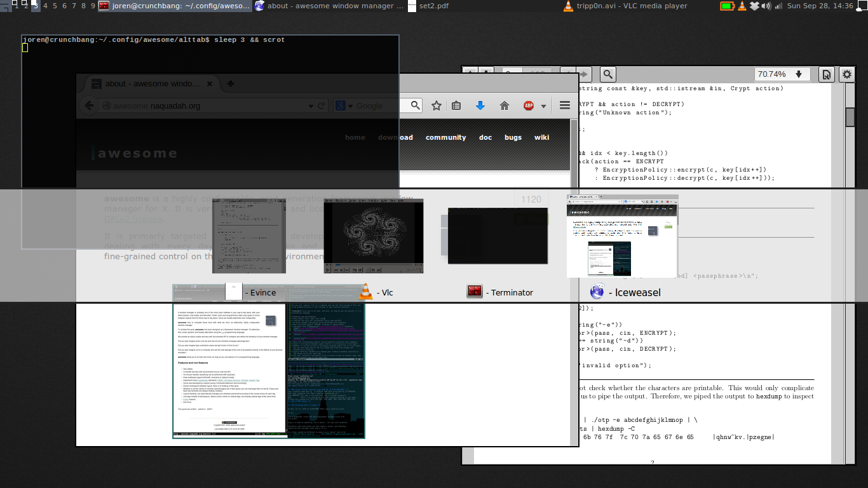
Task: Open the 'home' link on awesome site
Action: tap(355, 137)
